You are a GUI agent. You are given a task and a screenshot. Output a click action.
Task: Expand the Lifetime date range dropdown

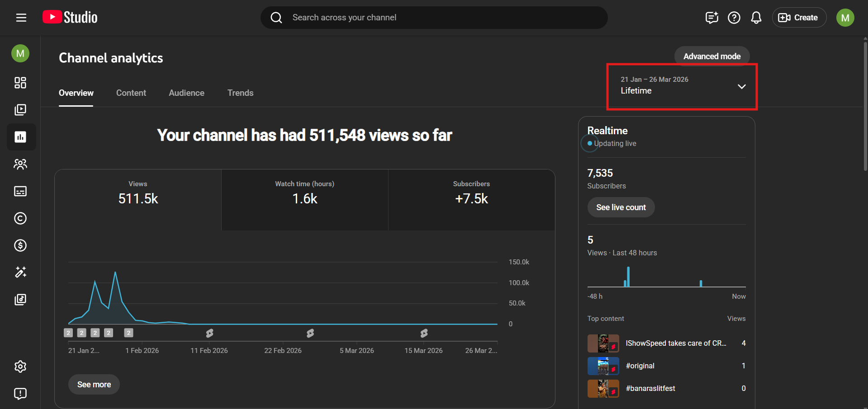[682, 86]
